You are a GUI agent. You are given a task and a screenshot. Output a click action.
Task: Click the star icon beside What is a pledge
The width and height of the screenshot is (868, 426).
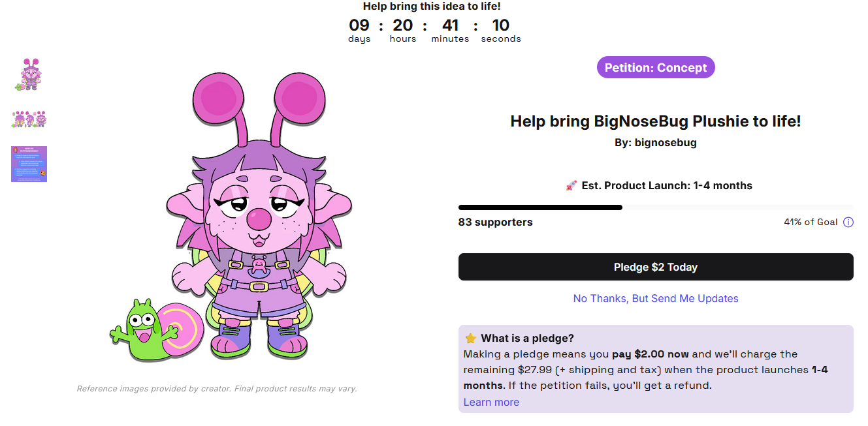pyautogui.click(x=470, y=339)
